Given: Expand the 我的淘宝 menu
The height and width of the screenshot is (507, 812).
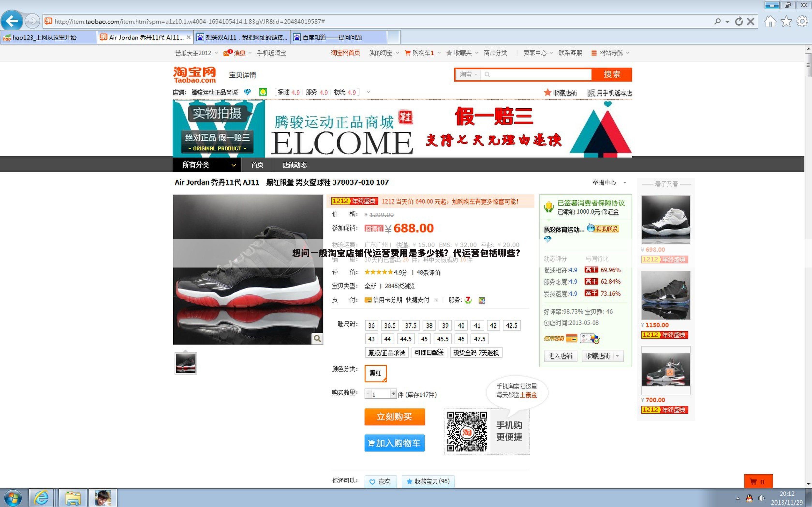Looking at the screenshot, I should pyautogui.click(x=384, y=53).
